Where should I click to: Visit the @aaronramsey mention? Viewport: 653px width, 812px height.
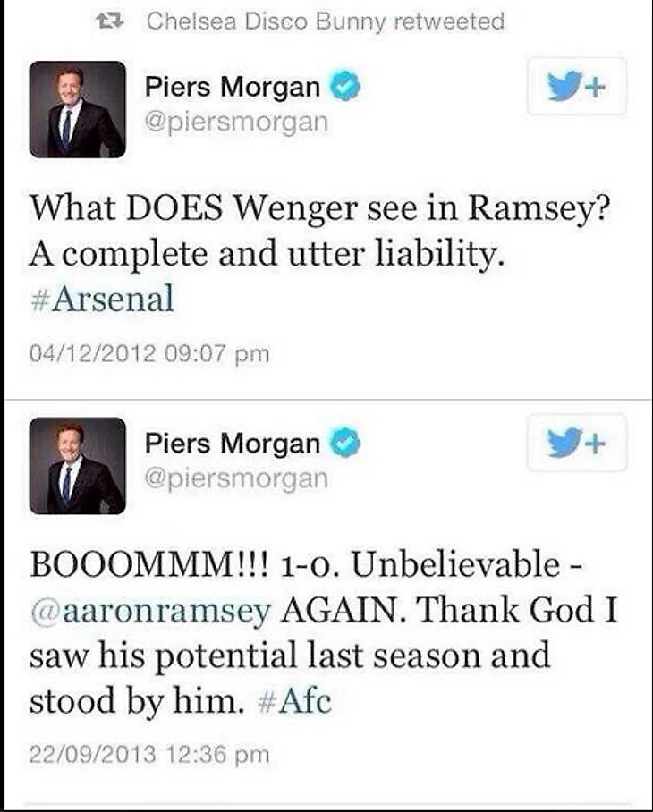pyautogui.click(x=150, y=612)
